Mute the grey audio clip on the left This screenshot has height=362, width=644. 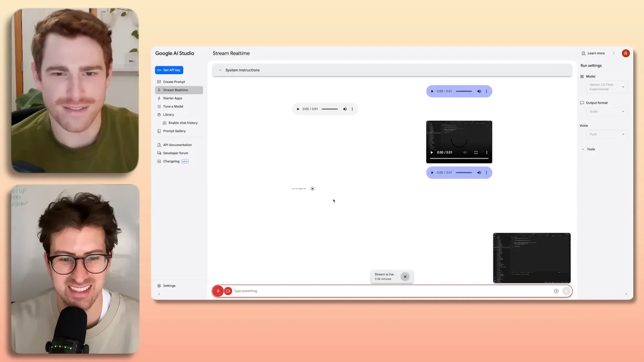[x=345, y=109]
